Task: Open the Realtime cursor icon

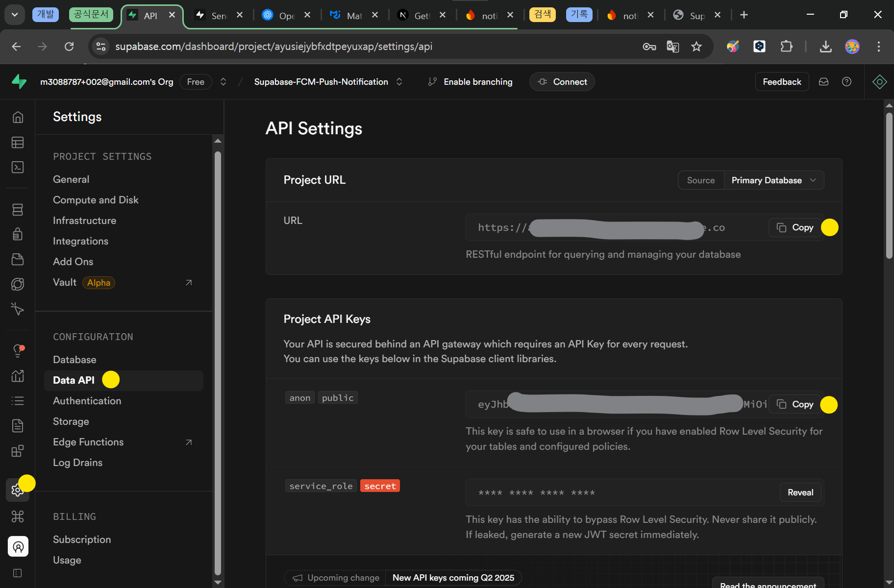Action: pos(18,309)
